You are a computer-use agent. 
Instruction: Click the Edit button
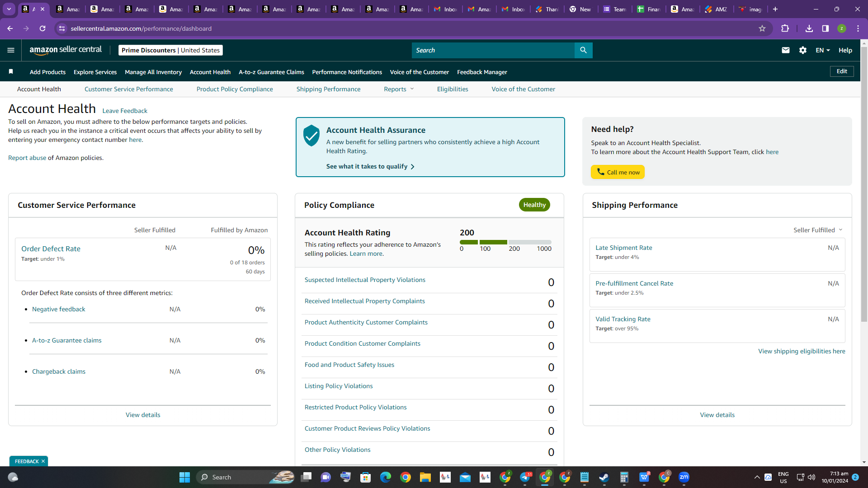(x=842, y=71)
